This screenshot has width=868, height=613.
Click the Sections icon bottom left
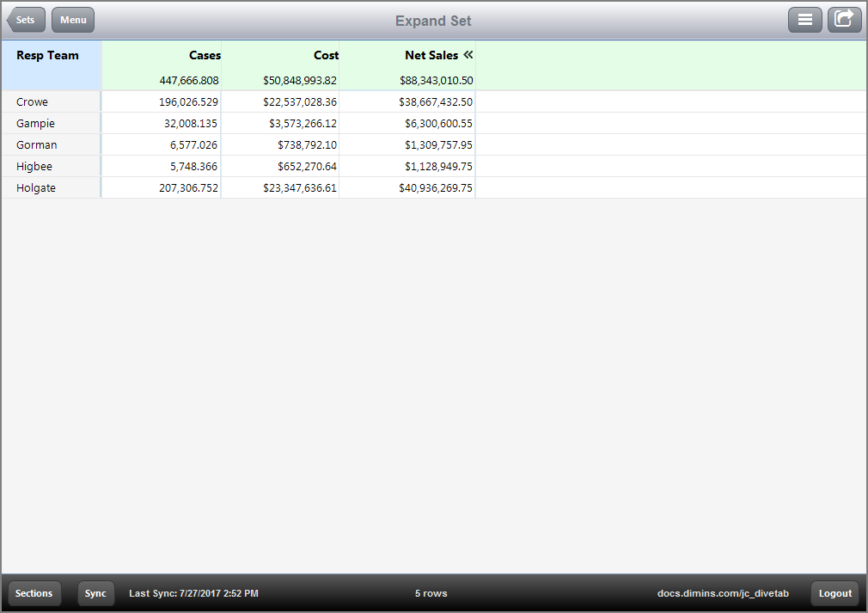[34, 593]
